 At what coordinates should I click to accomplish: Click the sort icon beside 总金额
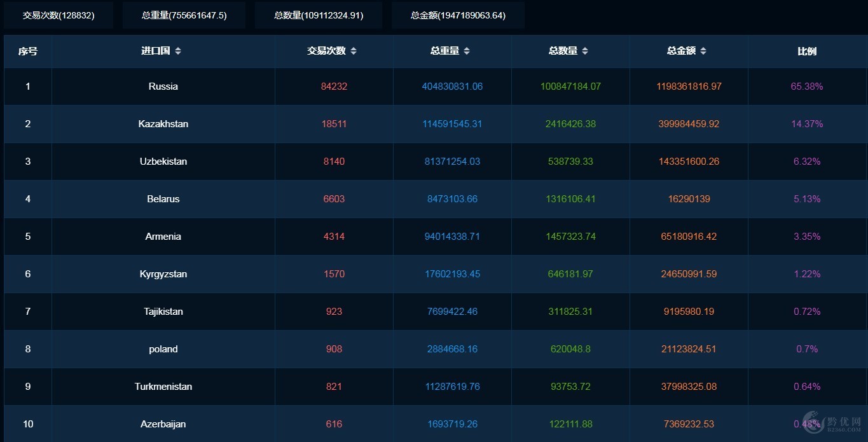coord(703,52)
